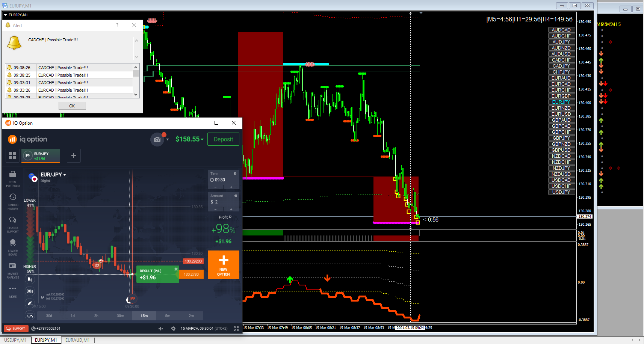Viewport: 644px width, 344px height.
Task: Expand the account type arrow beside camera
Action: 168,139
